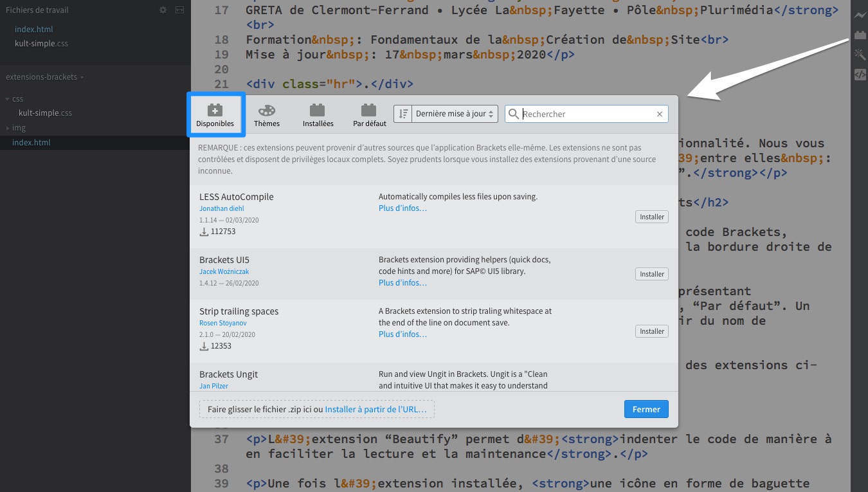
Task: Click the Beautify magic wand icon
Action: click(x=860, y=55)
